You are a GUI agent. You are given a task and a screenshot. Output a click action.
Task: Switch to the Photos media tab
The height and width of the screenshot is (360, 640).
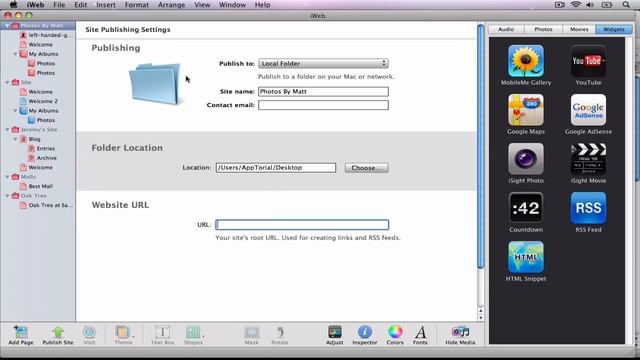pyautogui.click(x=543, y=29)
